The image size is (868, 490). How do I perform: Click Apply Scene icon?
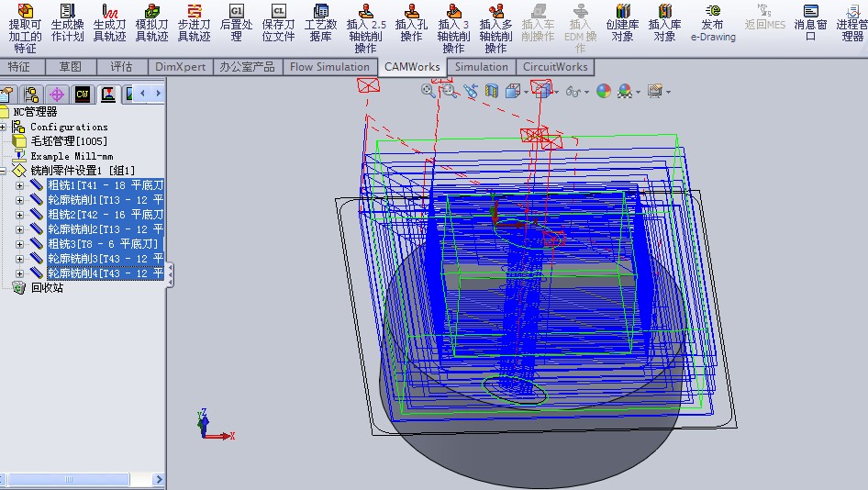625,91
